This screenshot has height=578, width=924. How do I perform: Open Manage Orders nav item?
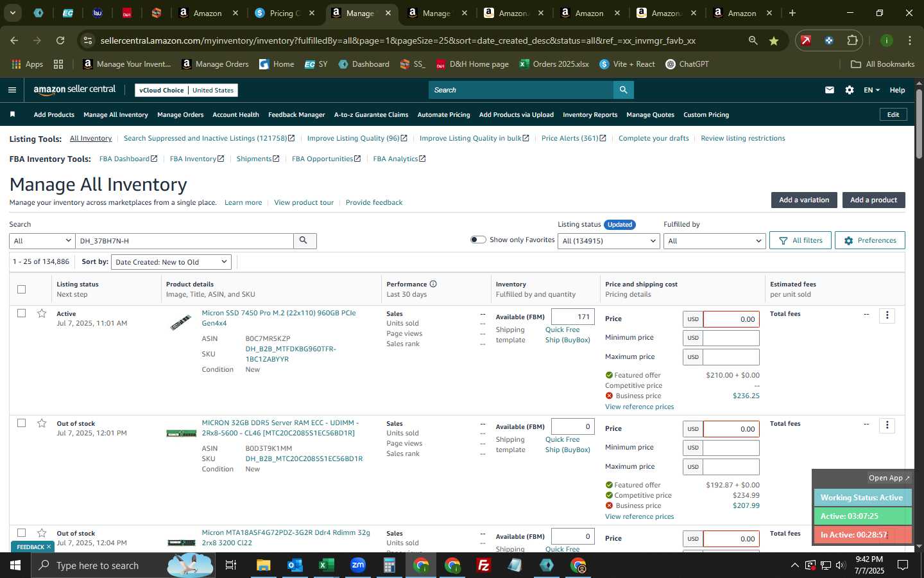tap(180, 114)
